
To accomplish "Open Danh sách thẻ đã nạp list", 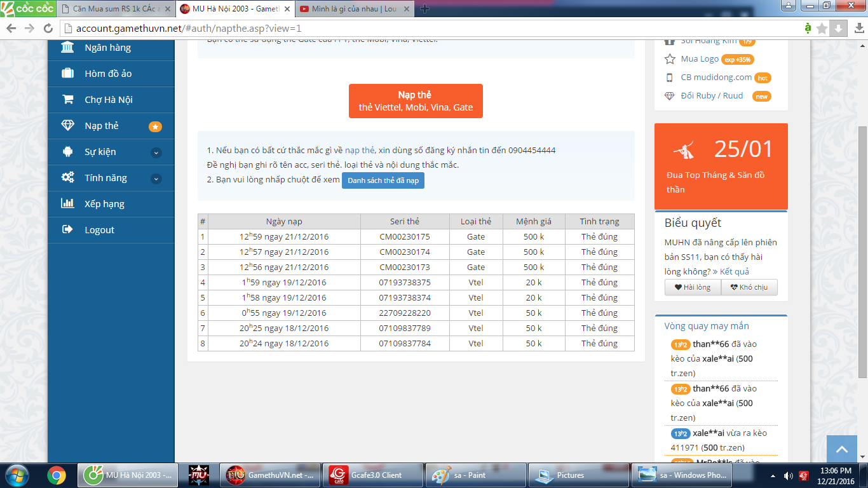I will pyautogui.click(x=383, y=180).
